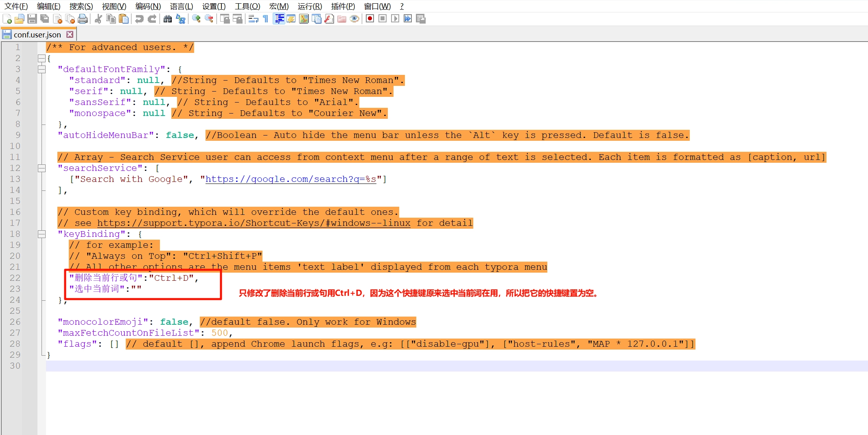Image resolution: width=868 pixels, height=435 pixels.
Task: Create a new document with New icon
Action: pyautogui.click(x=7, y=19)
